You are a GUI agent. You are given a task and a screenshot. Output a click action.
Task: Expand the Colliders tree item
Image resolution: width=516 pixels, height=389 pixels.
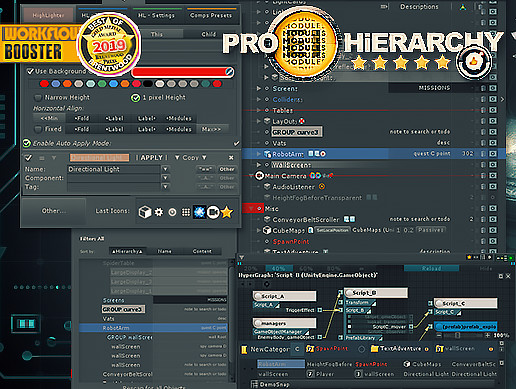[259, 99]
